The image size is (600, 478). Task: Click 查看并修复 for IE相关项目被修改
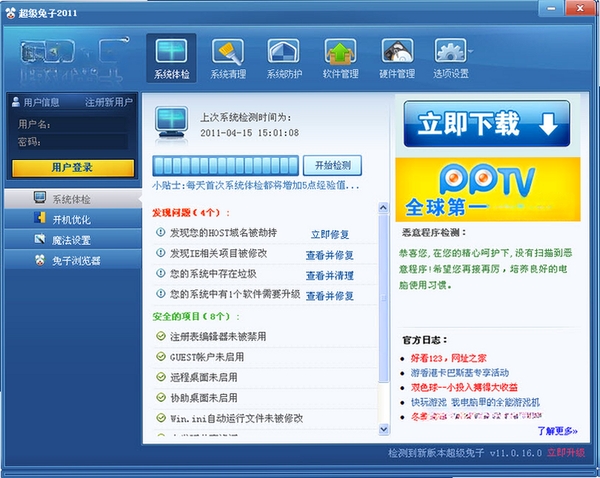click(x=329, y=255)
